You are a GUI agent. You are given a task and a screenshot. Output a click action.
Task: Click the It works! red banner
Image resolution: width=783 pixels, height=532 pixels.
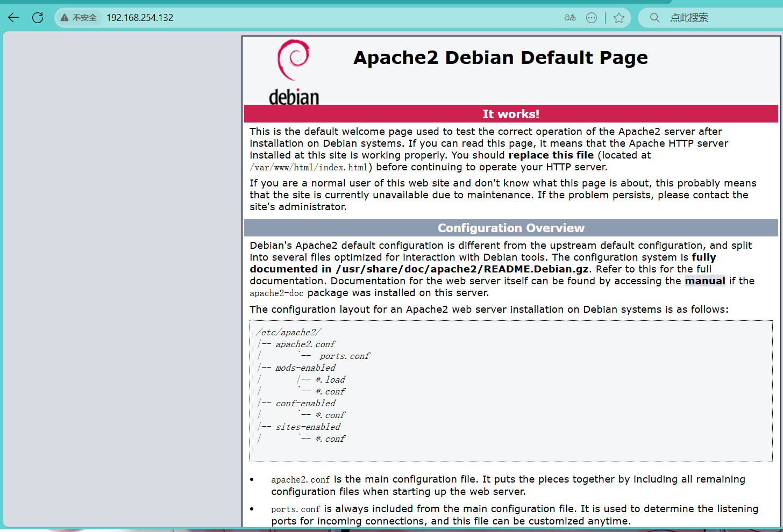point(511,114)
